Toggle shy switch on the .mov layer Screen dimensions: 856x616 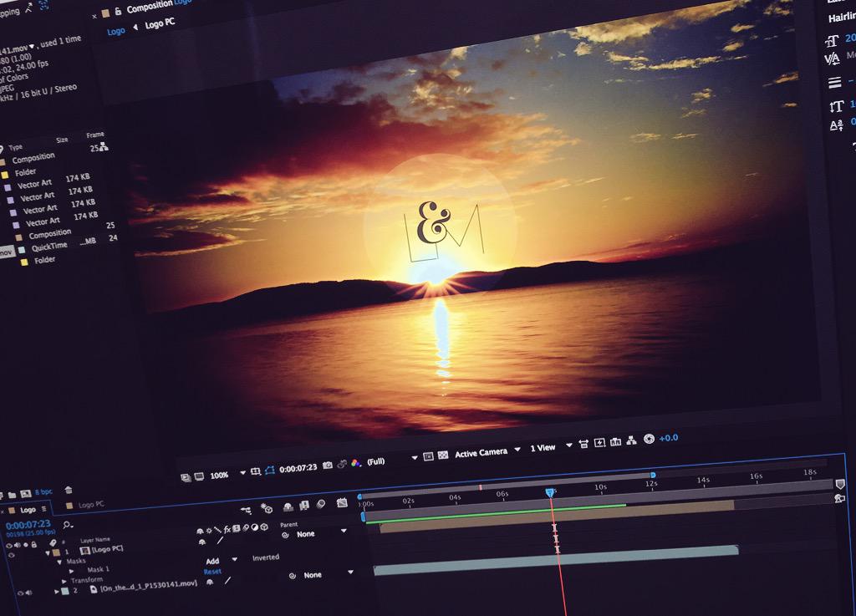point(210,583)
